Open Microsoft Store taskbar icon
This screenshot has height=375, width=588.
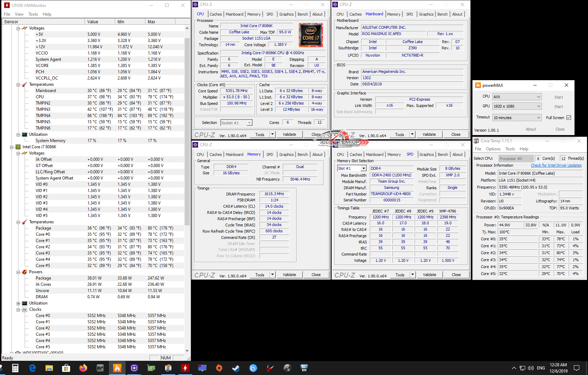click(66, 368)
